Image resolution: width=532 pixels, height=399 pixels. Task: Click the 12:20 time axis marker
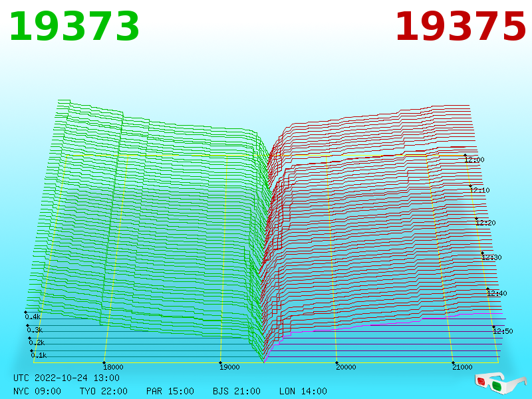[486, 223]
